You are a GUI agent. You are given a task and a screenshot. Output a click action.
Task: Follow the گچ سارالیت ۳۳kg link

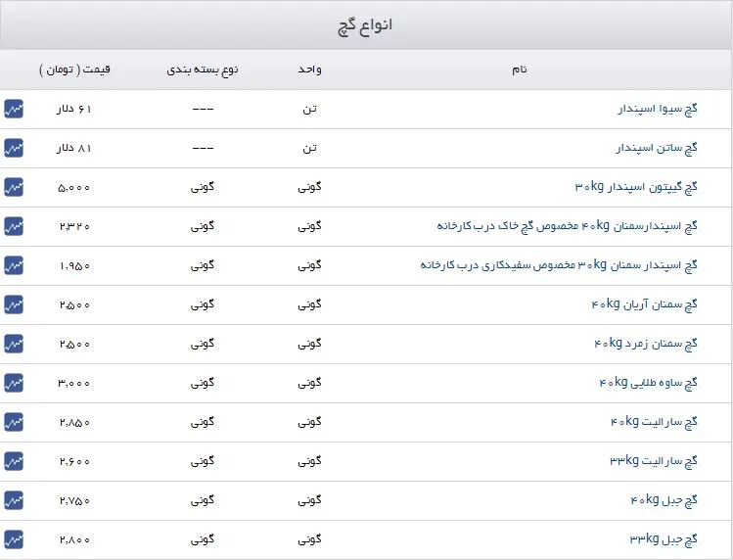click(654, 461)
